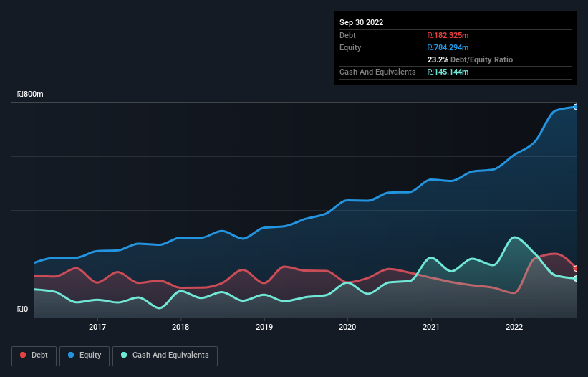This screenshot has height=377, width=588.
Task: Click the ₪784.294m equity value
Action: [448, 47]
